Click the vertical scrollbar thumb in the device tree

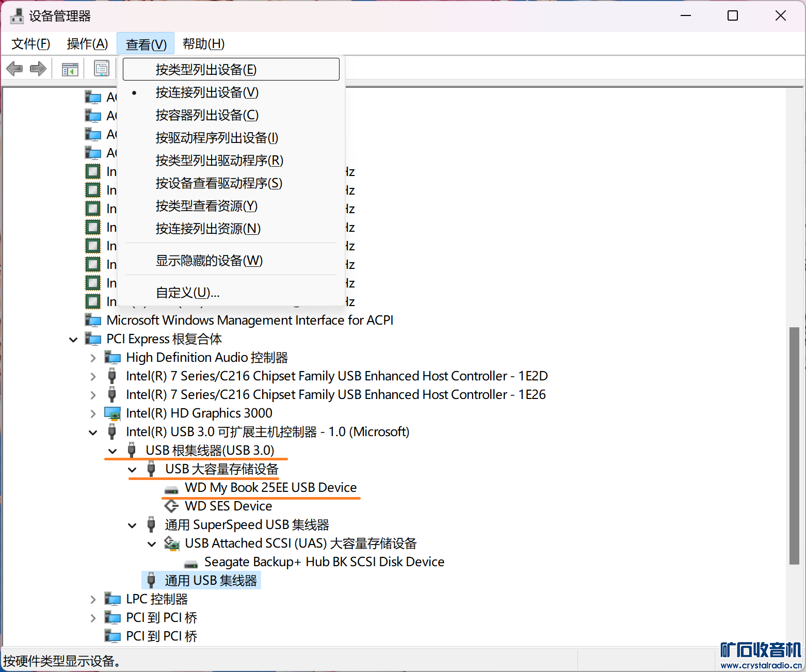click(795, 446)
